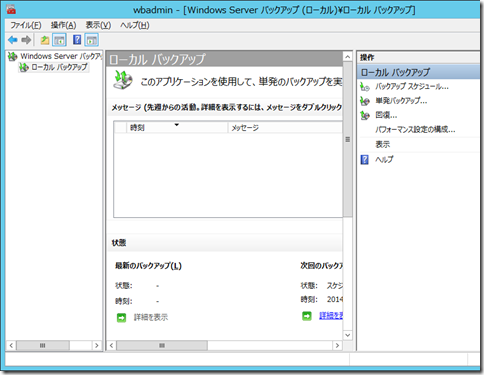
Task: Click center pane vertical scrollbar down arrow
Action: (347, 335)
